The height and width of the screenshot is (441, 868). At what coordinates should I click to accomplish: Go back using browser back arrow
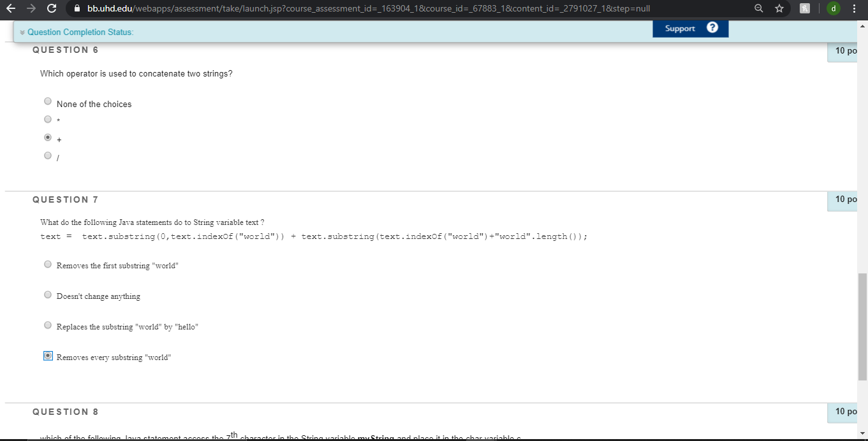[11, 9]
